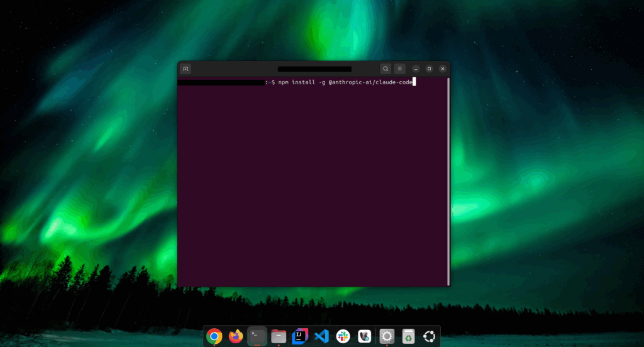
Task: Launch Google Chrome from the dock
Action: 214,336
